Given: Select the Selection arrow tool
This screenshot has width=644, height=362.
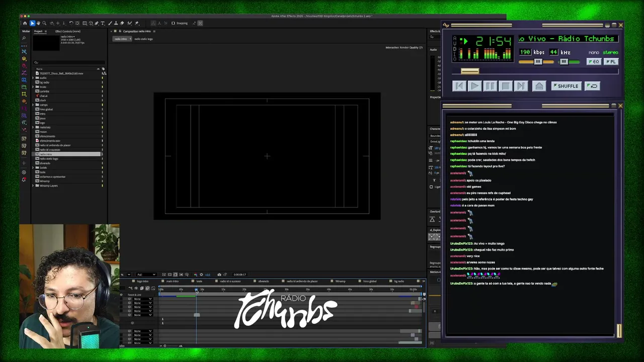Looking at the screenshot, I should point(32,23).
